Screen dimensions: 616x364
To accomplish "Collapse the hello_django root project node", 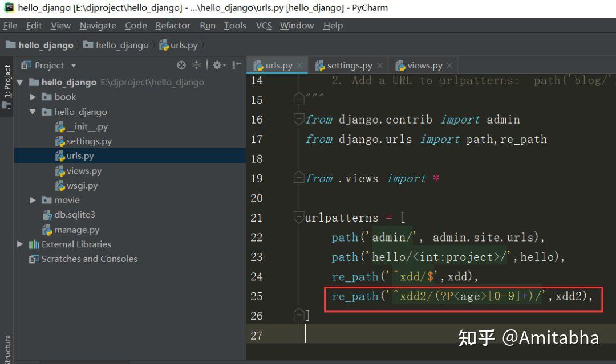I will tap(20, 83).
